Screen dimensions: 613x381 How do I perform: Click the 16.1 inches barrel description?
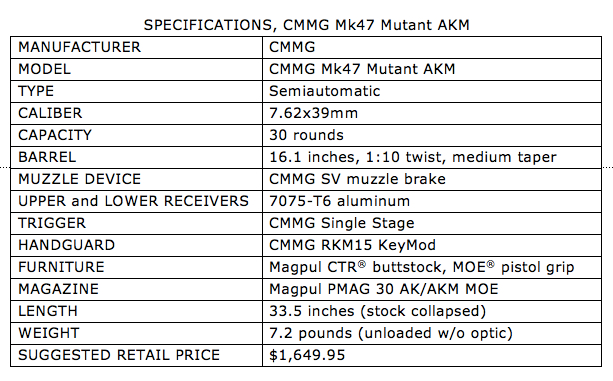413,157
